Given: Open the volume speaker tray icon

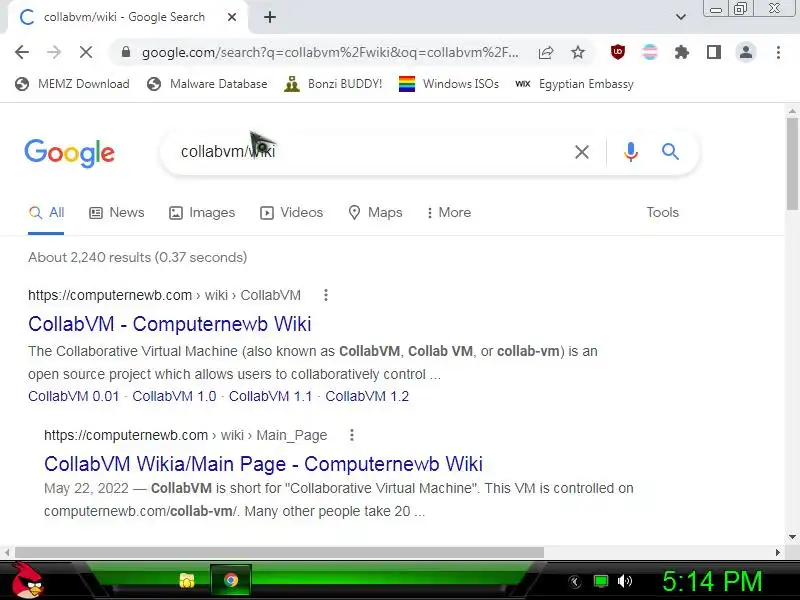Looking at the screenshot, I should 624,581.
